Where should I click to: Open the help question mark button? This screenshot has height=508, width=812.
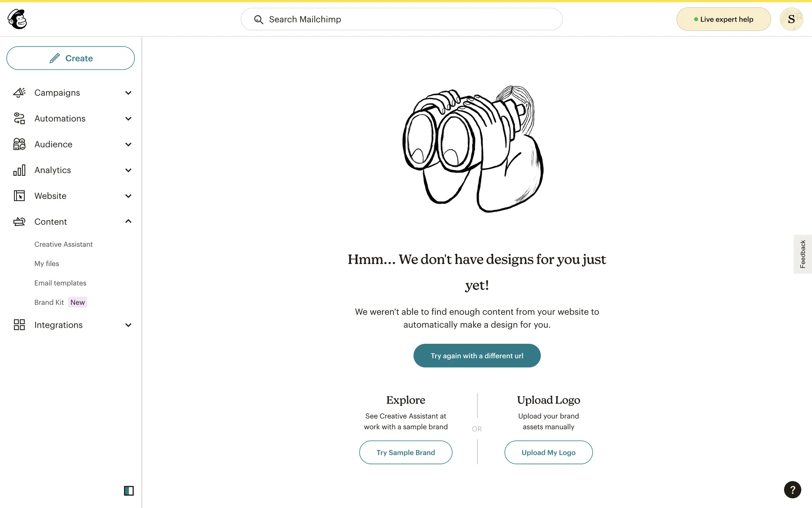[x=792, y=490]
